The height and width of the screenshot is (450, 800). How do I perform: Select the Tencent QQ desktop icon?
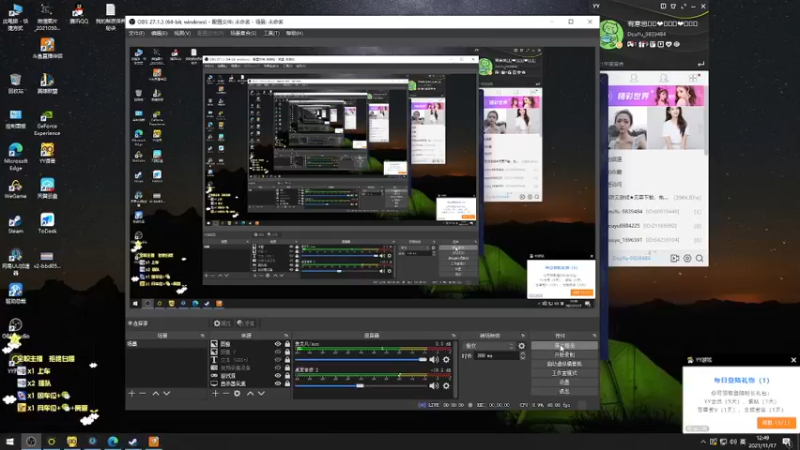[78, 14]
